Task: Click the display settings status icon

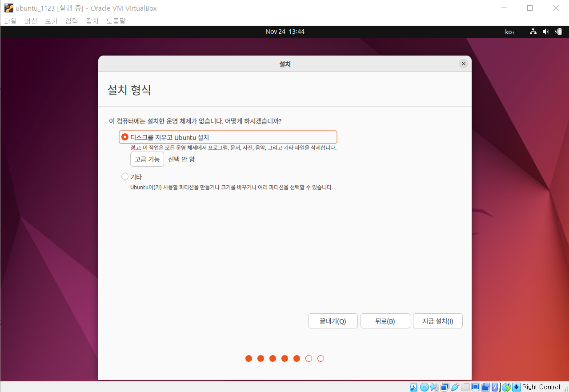Action: (476, 387)
